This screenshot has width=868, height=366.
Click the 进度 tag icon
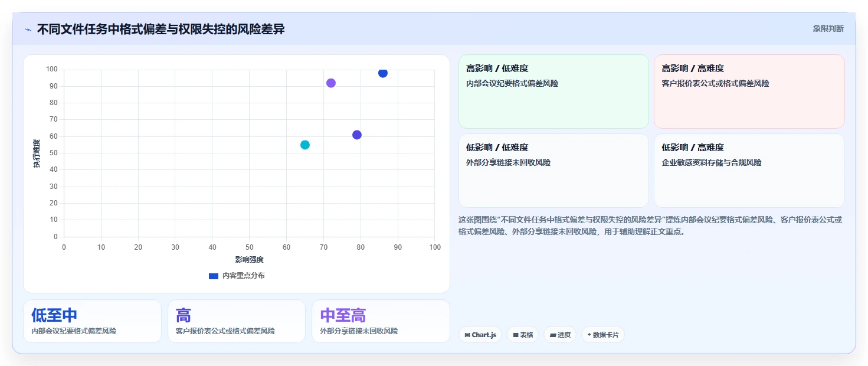click(553, 335)
